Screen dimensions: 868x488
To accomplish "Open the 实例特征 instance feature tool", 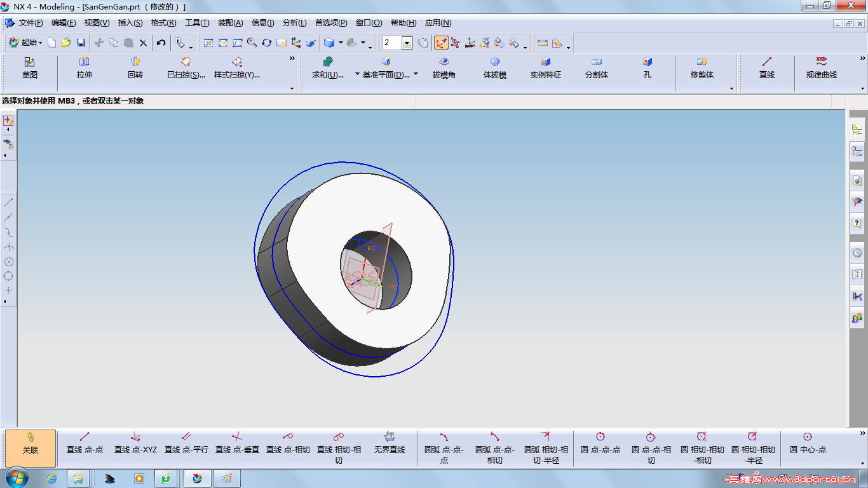I will point(546,69).
